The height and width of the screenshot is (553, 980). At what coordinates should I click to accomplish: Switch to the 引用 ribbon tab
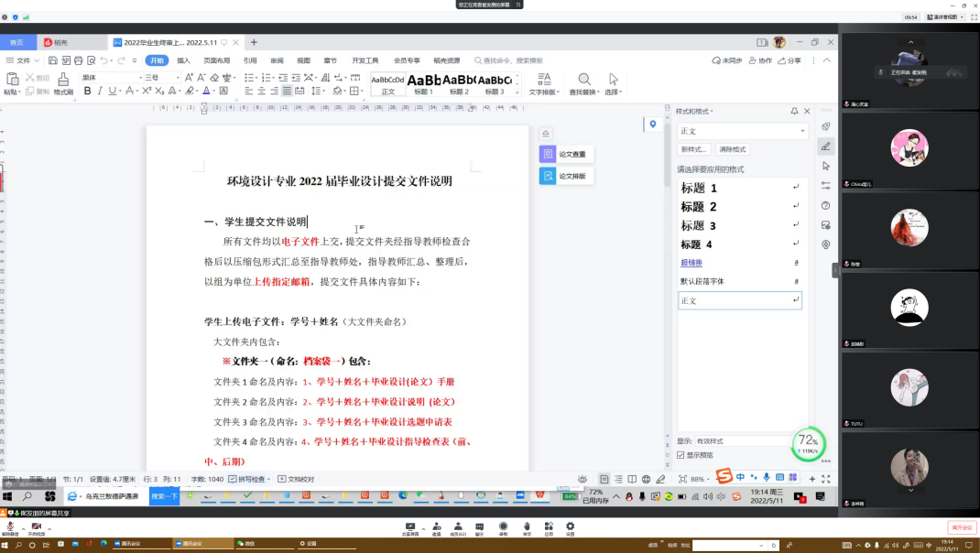(x=250, y=60)
